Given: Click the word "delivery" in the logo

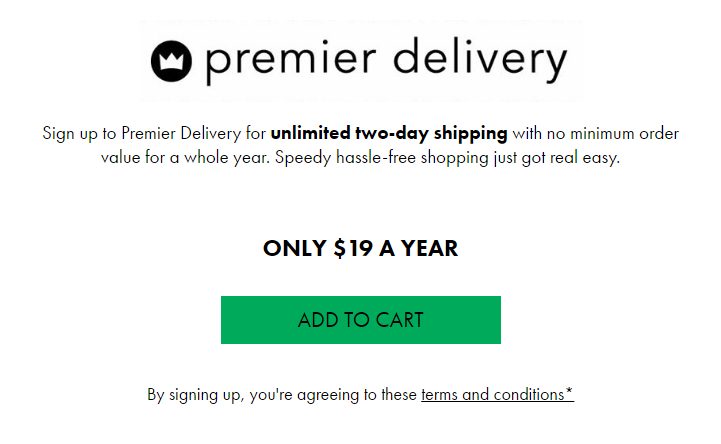Looking at the screenshot, I should 480,62.
